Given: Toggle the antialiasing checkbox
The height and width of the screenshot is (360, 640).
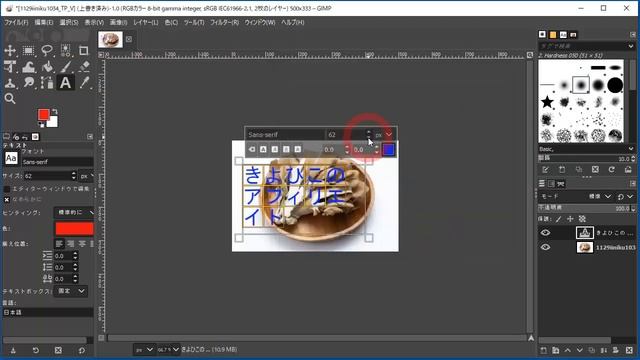Looking at the screenshot, I should point(7,200).
